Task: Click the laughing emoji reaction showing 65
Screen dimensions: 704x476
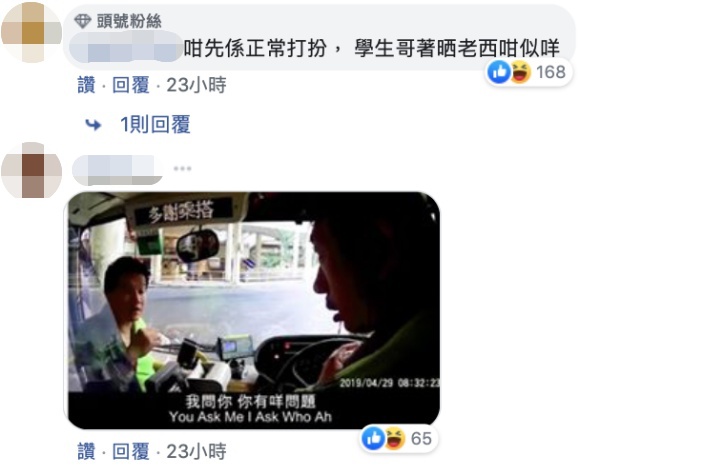Action: click(x=395, y=438)
